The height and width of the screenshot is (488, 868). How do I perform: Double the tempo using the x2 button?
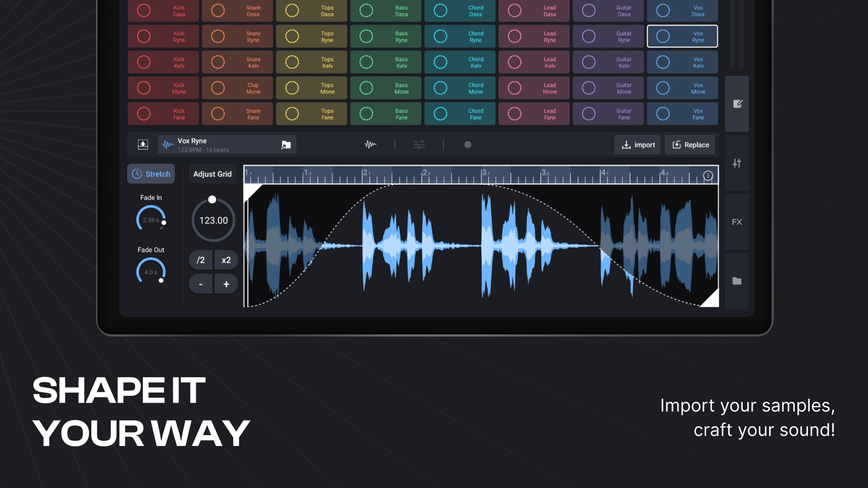click(x=226, y=260)
